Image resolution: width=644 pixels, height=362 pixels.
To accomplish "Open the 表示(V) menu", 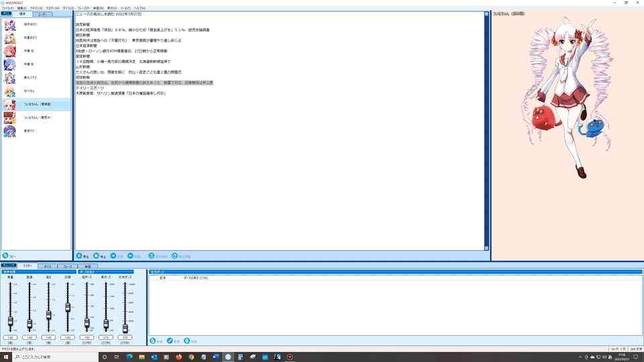I will (112, 8).
